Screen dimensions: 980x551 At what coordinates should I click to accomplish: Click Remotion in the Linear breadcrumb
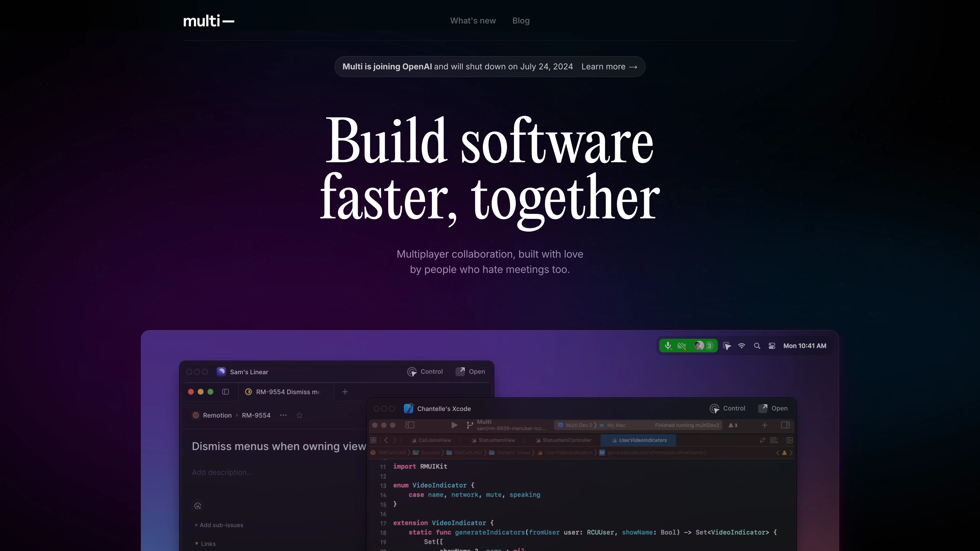point(217,415)
